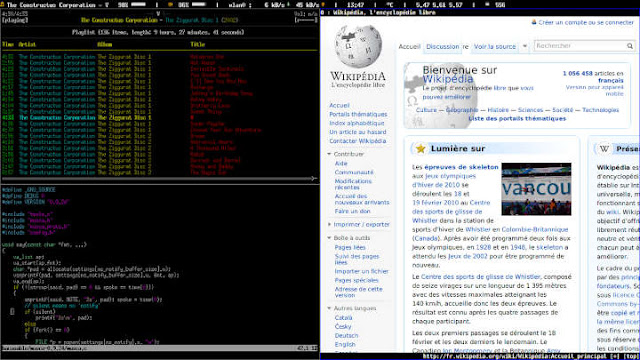The height and width of the screenshot is (360, 640).
Task: Click the music note icon in status bar
Action: 2,4
